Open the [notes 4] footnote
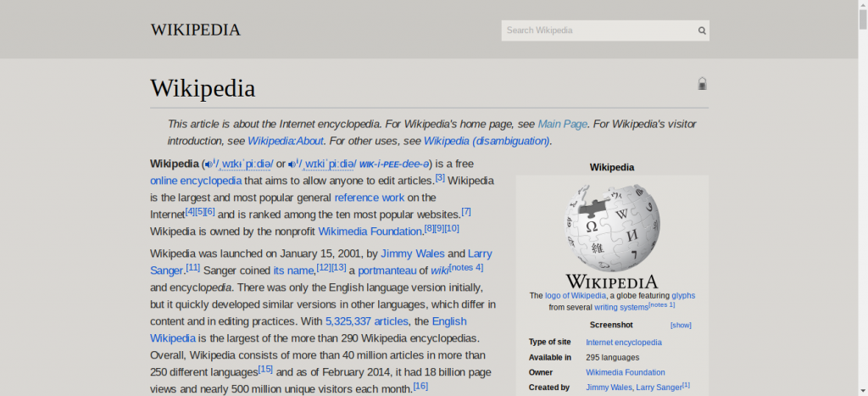This screenshot has height=396, width=868. (x=466, y=267)
